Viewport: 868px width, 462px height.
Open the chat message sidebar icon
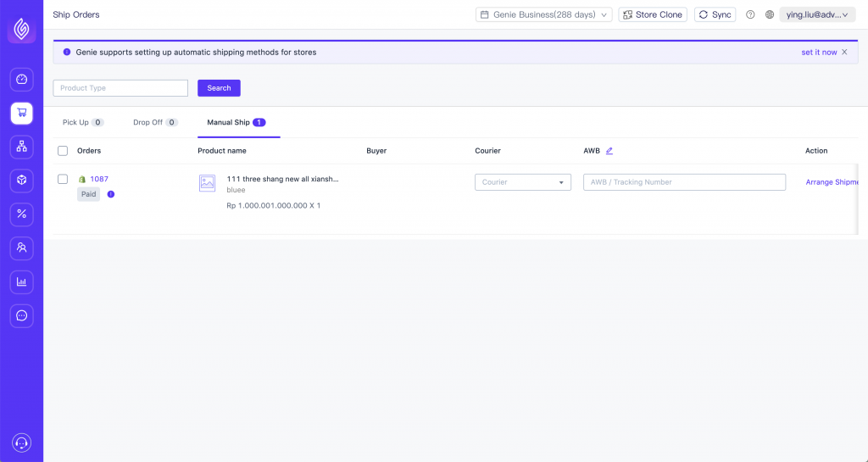pyautogui.click(x=21, y=315)
